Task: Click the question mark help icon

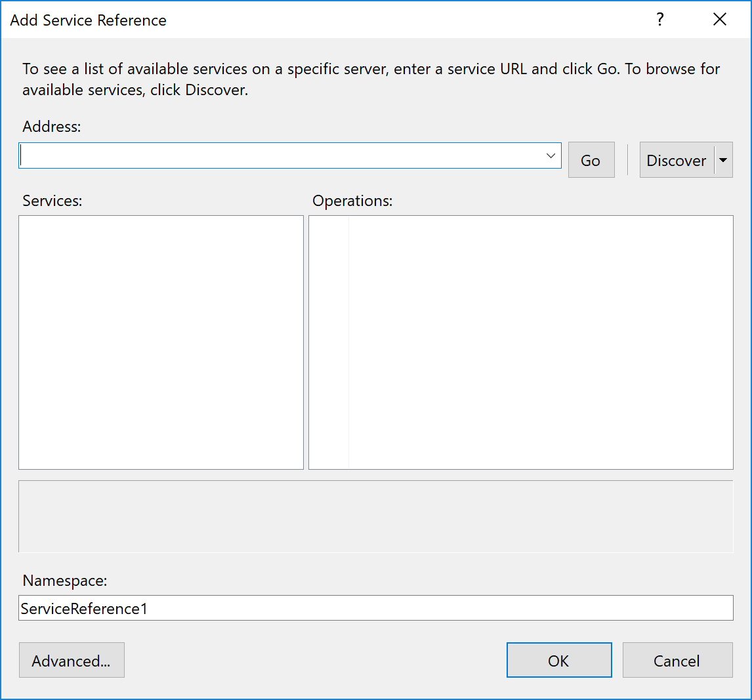Action: tap(660, 20)
